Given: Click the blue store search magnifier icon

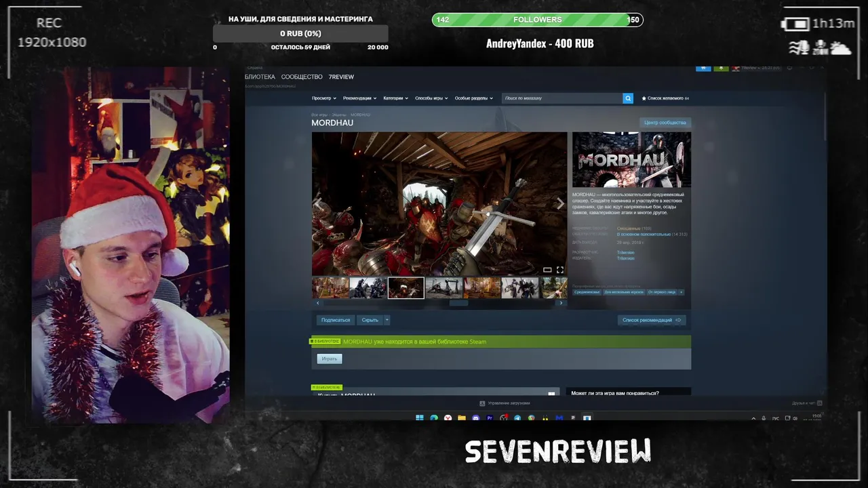Looking at the screenshot, I should (x=628, y=98).
